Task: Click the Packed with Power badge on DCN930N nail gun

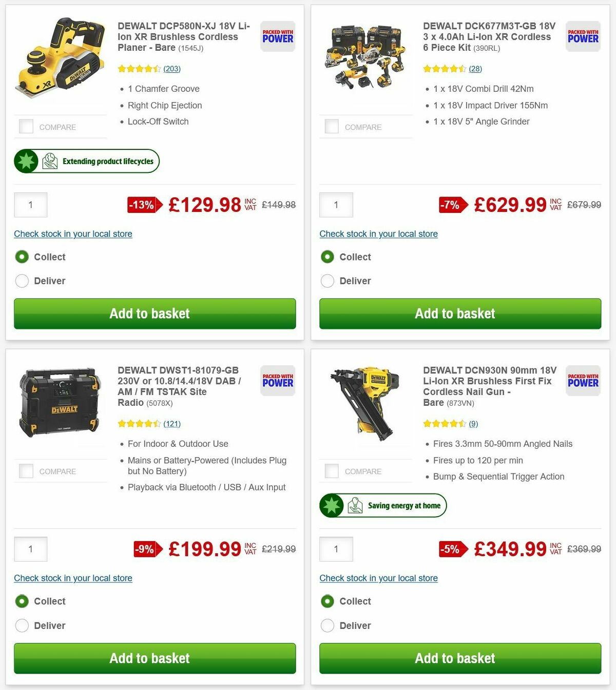Action: (583, 381)
